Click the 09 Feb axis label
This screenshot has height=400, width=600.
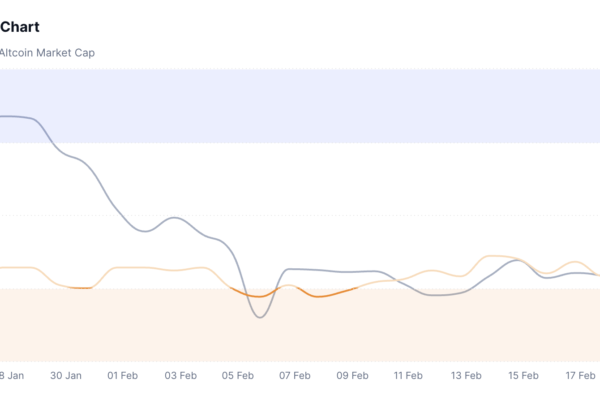click(353, 376)
